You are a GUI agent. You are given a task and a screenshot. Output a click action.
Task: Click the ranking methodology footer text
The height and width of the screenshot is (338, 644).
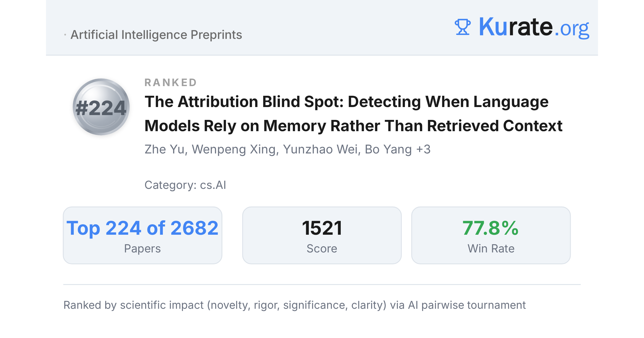pos(294,305)
